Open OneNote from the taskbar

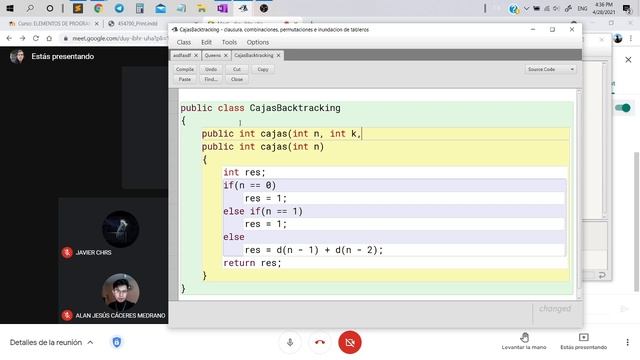222,8
